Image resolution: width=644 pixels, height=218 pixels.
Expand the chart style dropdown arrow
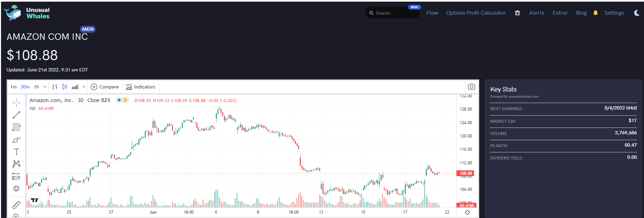click(84, 87)
